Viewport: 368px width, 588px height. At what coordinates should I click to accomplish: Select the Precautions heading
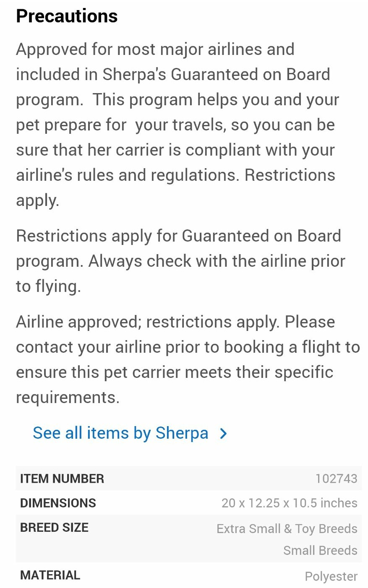click(x=67, y=16)
